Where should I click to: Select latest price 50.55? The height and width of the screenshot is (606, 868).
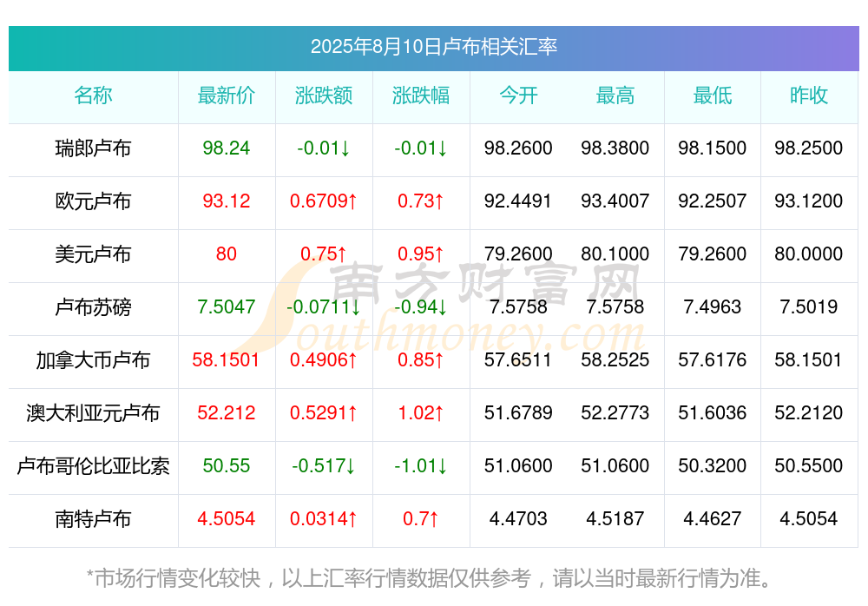click(227, 465)
